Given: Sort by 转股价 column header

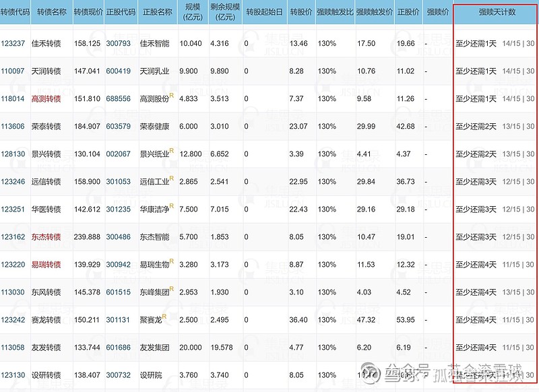Looking at the screenshot, I should click(x=300, y=12).
